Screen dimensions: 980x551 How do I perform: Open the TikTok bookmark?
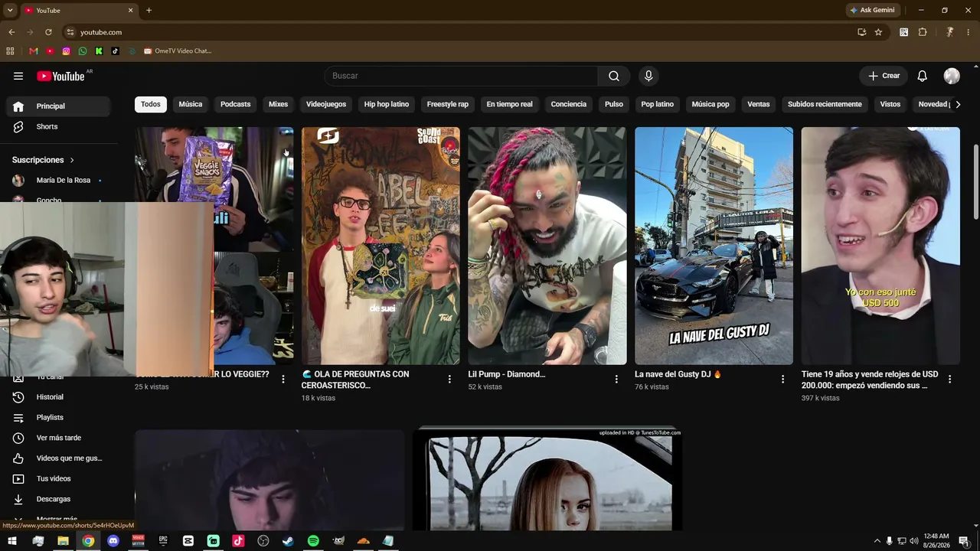(115, 51)
